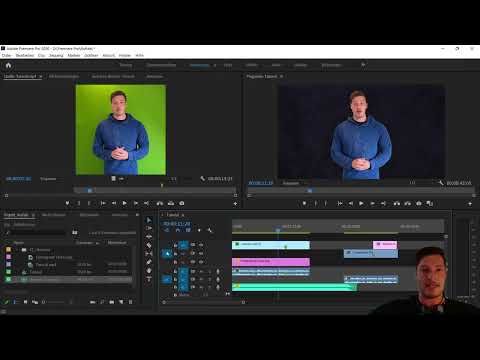This screenshot has width=480, height=360.
Task: Open the workspace overflow chevron in top bar
Action: point(363,65)
